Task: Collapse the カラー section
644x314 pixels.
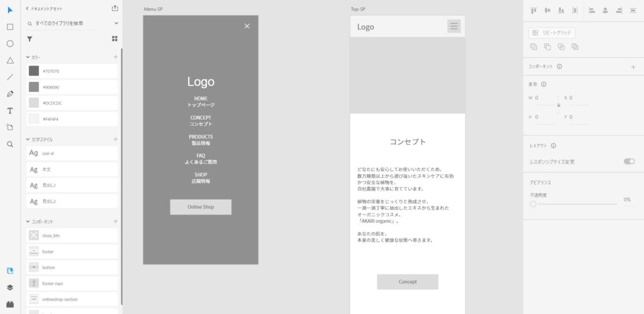Action: tap(28, 57)
